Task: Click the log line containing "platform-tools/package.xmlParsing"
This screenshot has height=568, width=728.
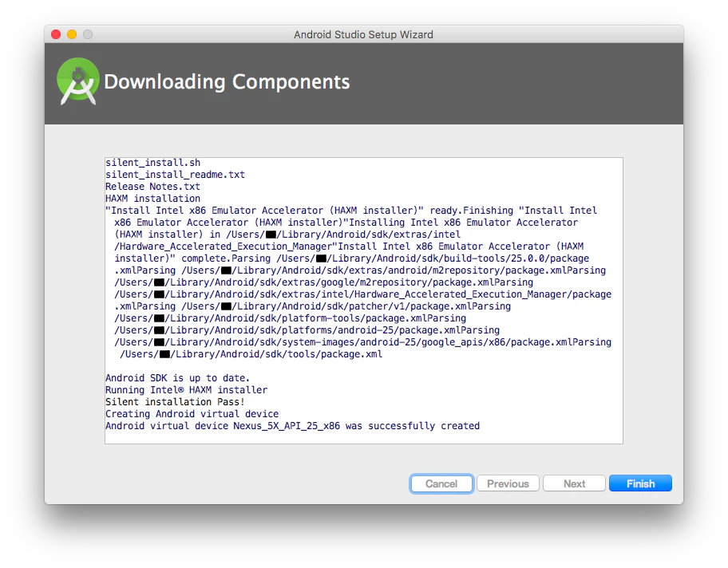Action: (x=291, y=318)
